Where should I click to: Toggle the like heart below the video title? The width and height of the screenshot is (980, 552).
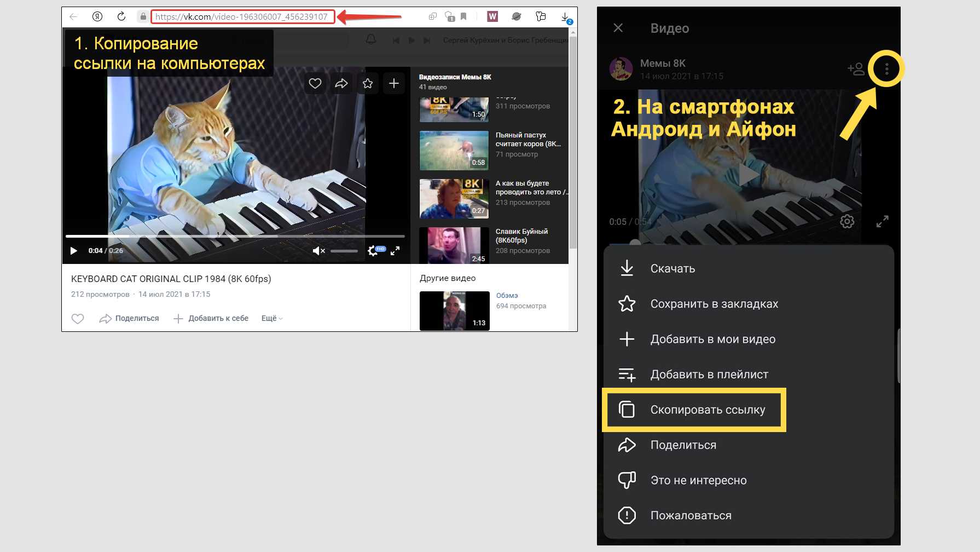click(x=78, y=319)
